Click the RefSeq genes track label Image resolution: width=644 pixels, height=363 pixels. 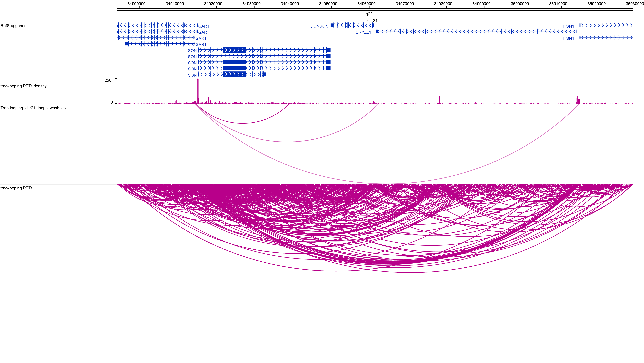coord(13,26)
